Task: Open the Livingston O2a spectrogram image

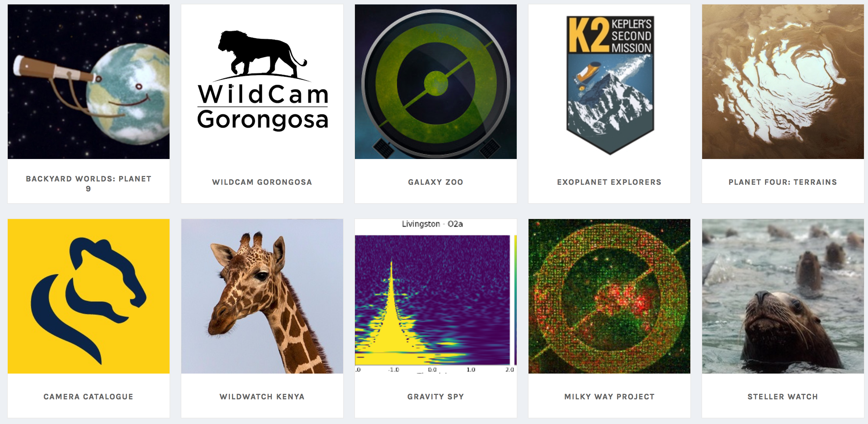Action: tap(436, 296)
